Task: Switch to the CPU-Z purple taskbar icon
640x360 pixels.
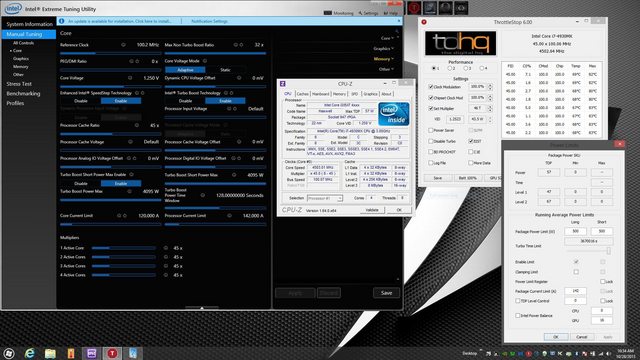Action: tap(91, 353)
